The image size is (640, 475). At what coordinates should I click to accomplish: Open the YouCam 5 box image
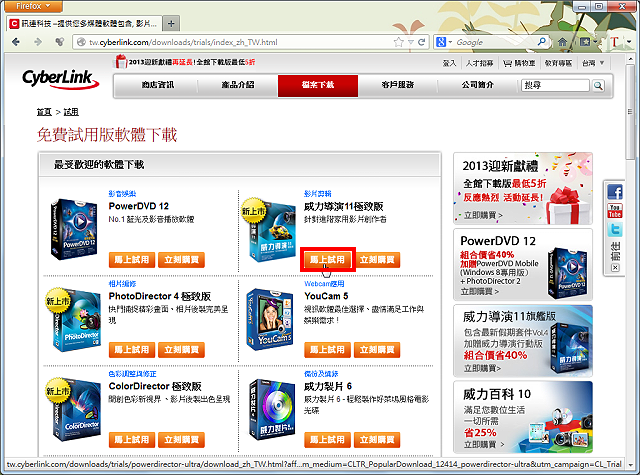click(x=270, y=319)
